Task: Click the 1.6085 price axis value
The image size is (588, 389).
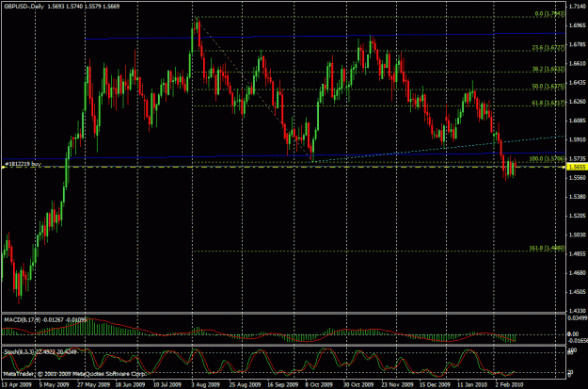Action: (578, 121)
